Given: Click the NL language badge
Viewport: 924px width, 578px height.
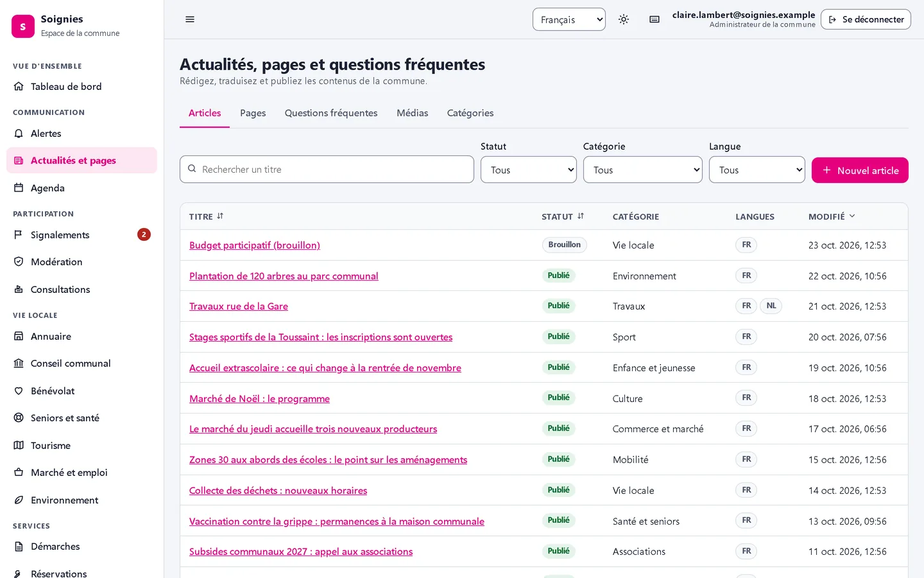Looking at the screenshot, I should [771, 306].
